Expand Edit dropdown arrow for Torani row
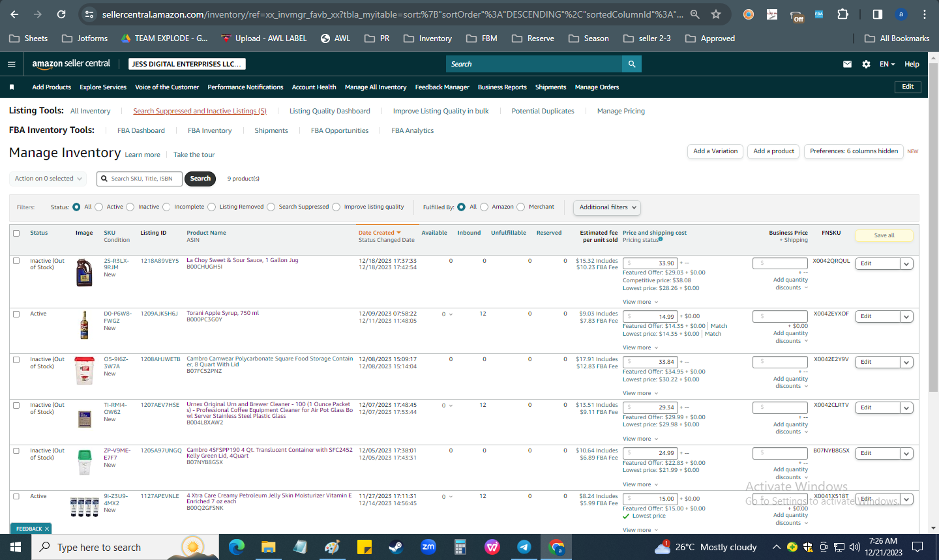 906,316
